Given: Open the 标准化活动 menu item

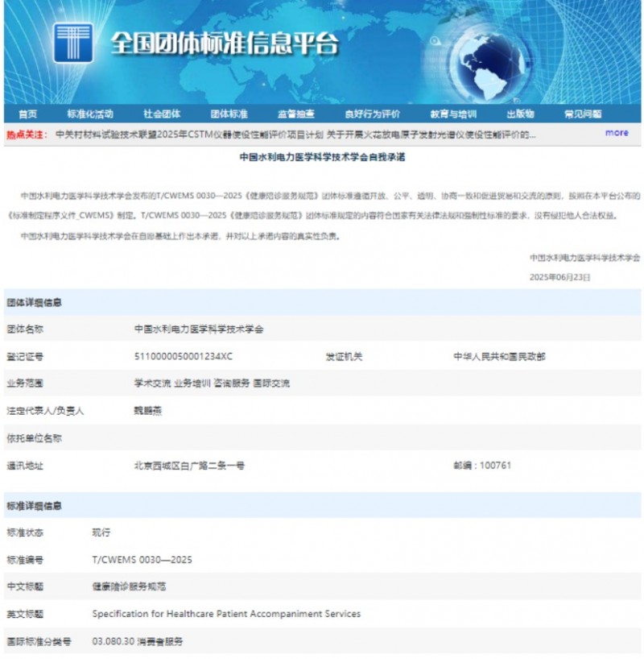Looking at the screenshot, I should 90,114.
